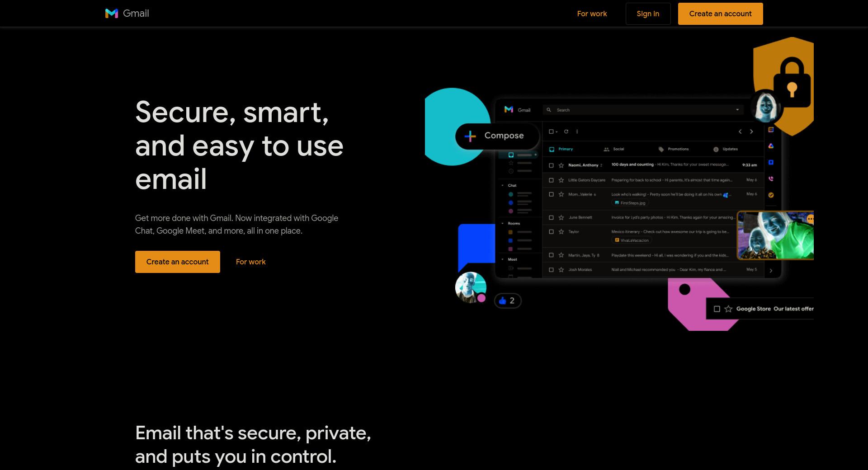
Task: Open the Drive icon in the right side panel
Action: [x=771, y=146]
